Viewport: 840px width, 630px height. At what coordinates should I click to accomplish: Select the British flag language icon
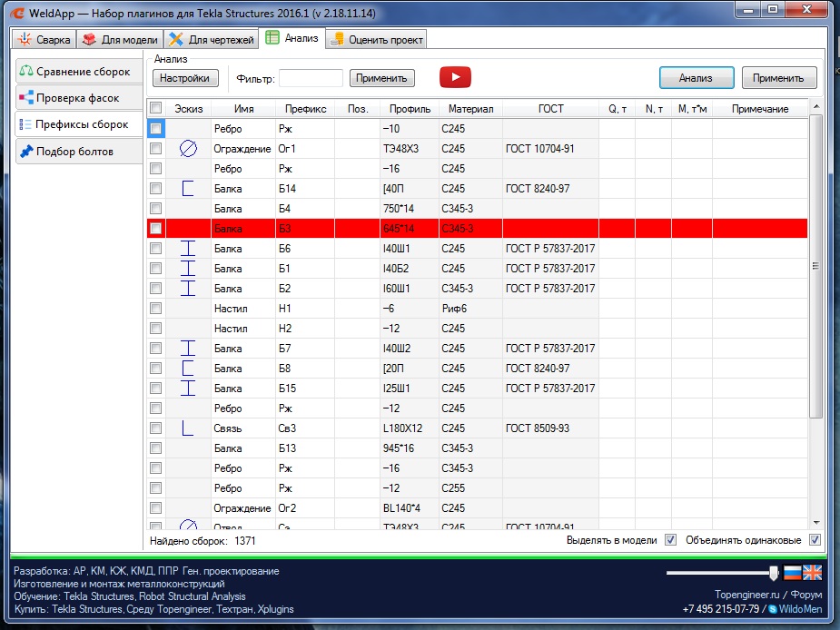tap(812, 573)
